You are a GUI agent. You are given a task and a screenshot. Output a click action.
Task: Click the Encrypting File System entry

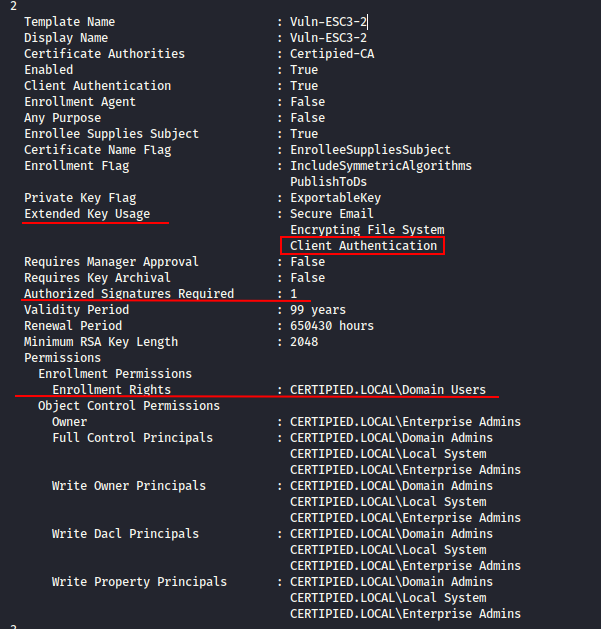click(367, 230)
